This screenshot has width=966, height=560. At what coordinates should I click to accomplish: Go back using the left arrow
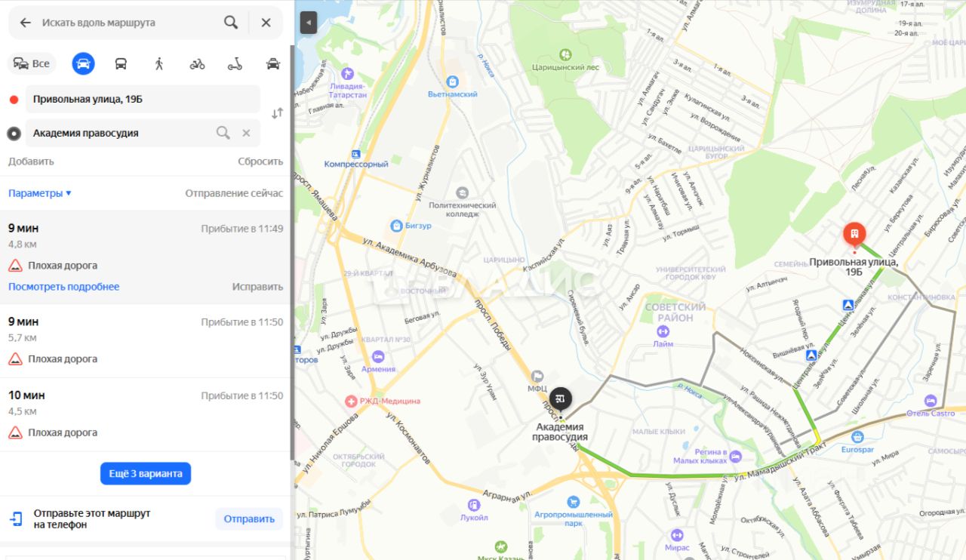tap(25, 23)
